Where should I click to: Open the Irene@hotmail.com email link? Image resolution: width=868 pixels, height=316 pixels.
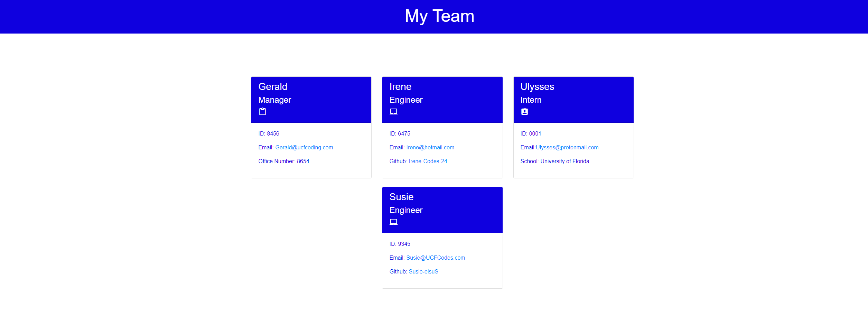click(430, 147)
